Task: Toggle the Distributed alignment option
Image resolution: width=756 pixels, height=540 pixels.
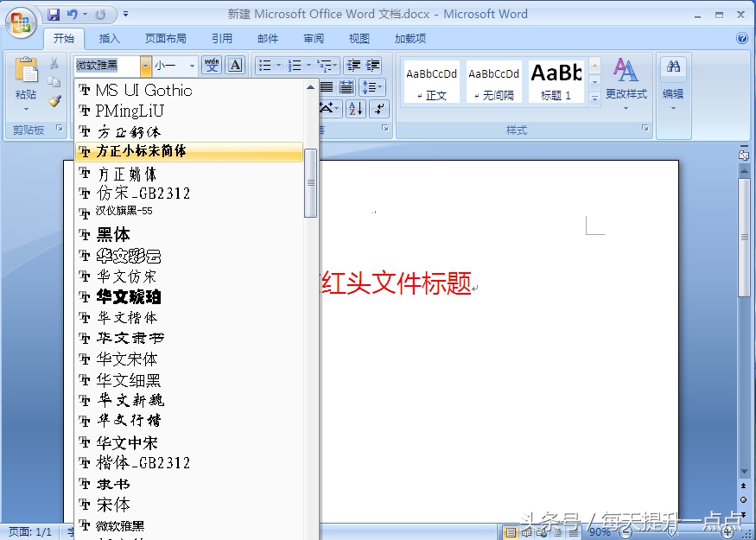Action: 346,86
